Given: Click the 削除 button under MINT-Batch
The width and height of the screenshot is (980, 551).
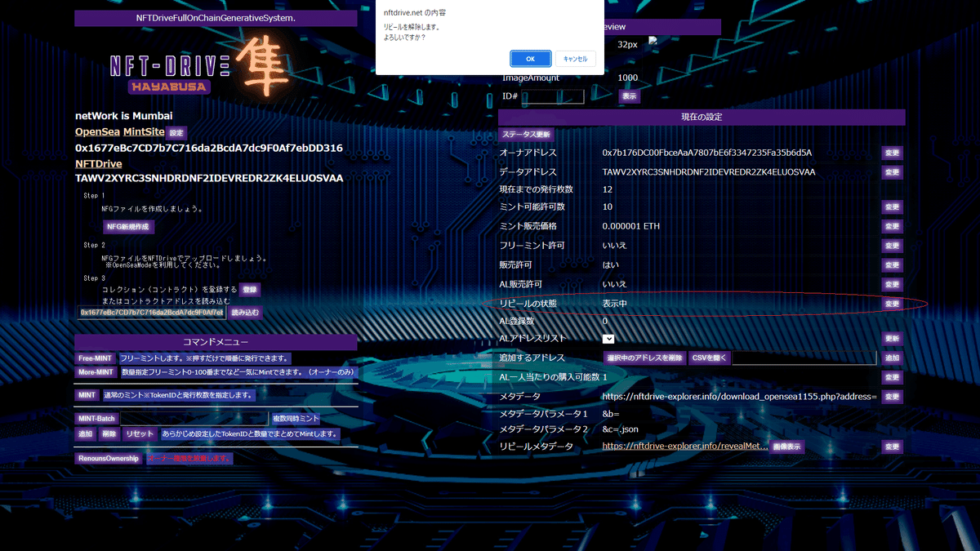Looking at the screenshot, I should [x=109, y=434].
